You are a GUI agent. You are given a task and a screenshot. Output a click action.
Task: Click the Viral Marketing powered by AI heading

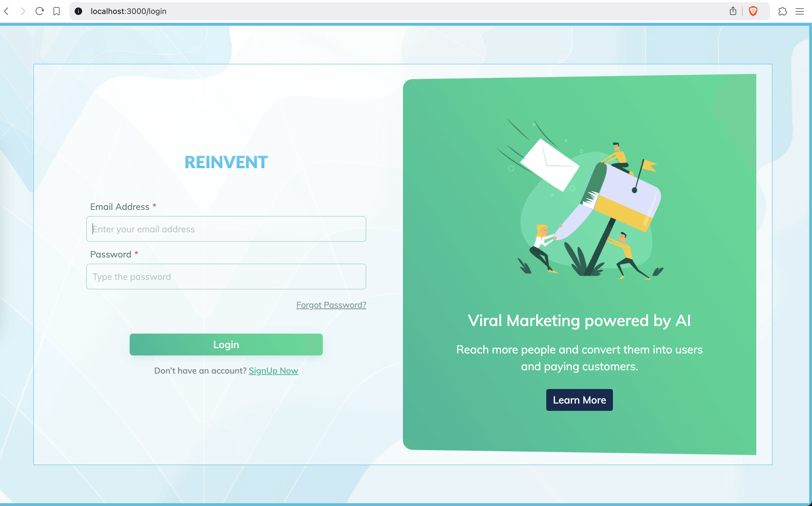click(579, 321)
